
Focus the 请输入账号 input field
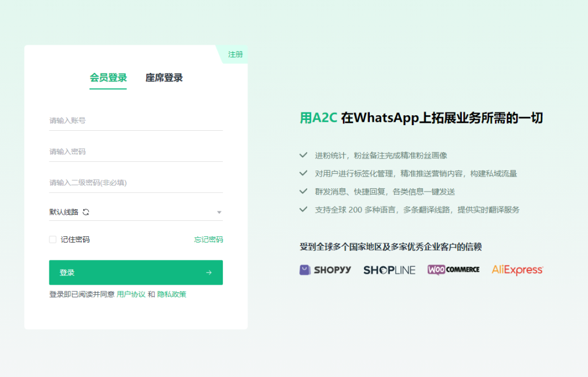point(136,121)
